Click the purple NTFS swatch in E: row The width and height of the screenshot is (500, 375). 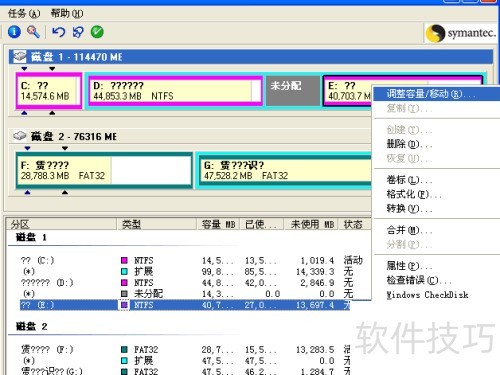tap(124, 305)
